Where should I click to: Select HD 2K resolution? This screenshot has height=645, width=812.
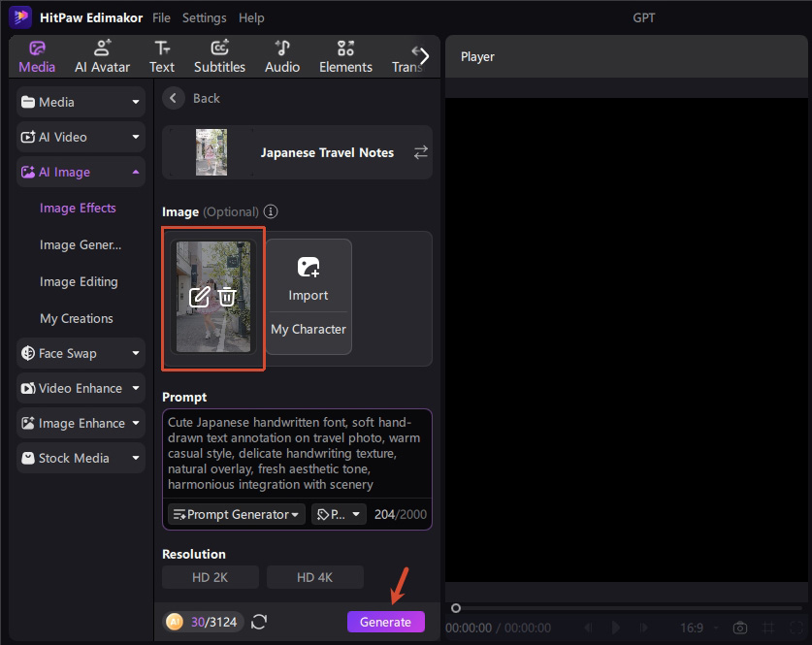click(211, 577)
